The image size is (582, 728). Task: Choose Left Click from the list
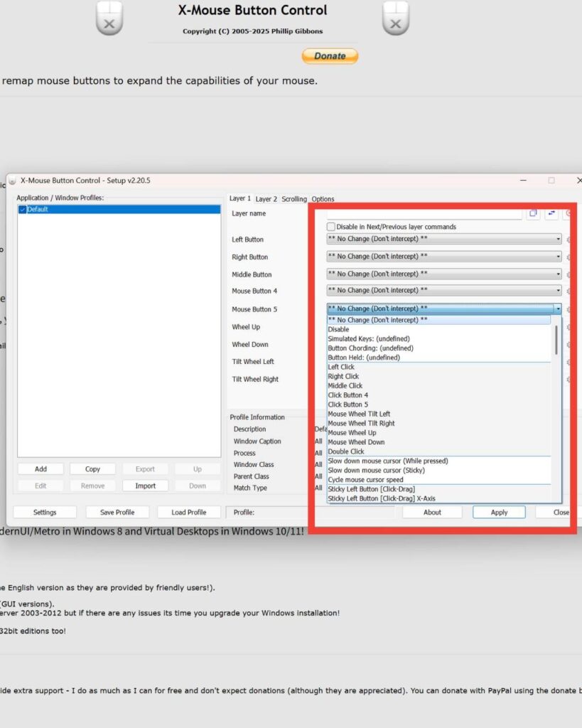(x=438, y=367)
